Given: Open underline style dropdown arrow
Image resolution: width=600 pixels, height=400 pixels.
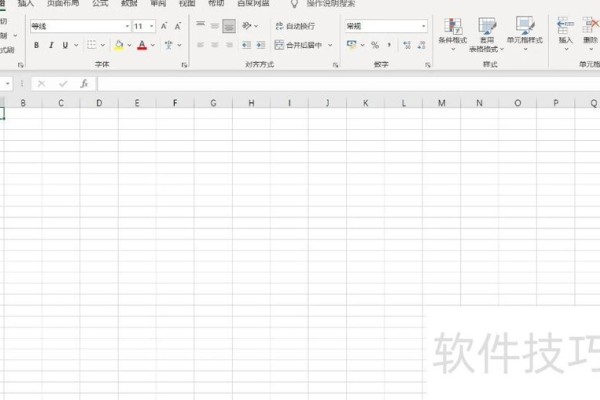Looking at the screenshot, I should (x=76, y=45).
